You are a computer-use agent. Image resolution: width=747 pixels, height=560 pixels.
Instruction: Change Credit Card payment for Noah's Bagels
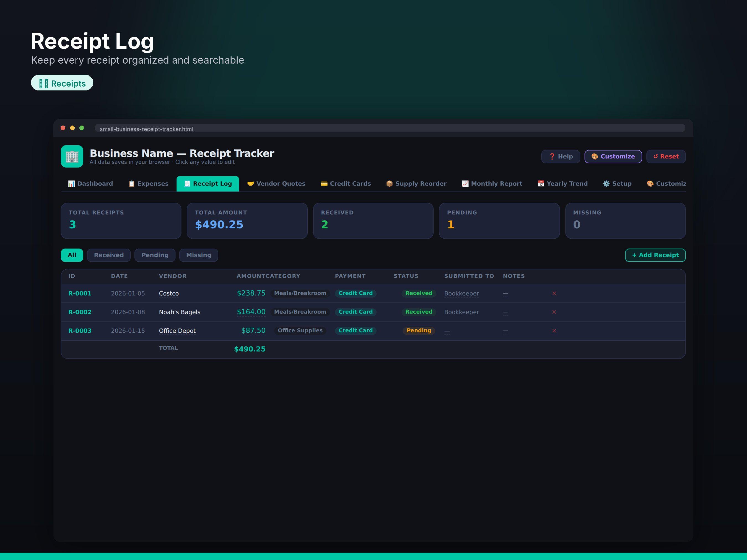point(356,312)
